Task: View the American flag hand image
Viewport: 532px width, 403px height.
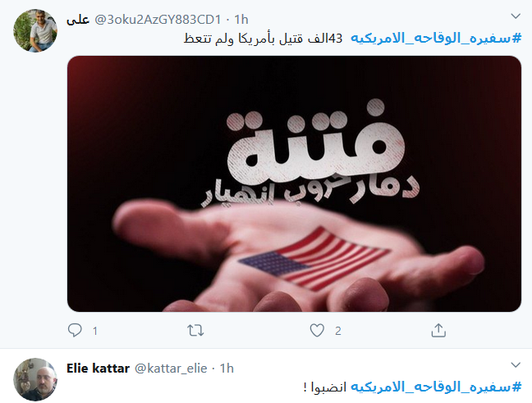Action: 294,184
